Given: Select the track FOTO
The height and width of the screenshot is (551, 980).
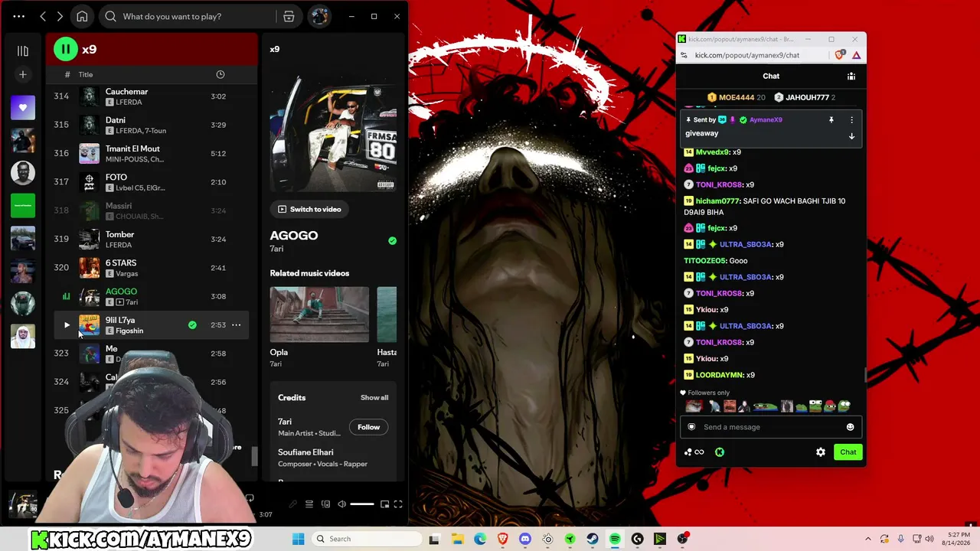Looking at the screenshot, I should tap(151, 182).
